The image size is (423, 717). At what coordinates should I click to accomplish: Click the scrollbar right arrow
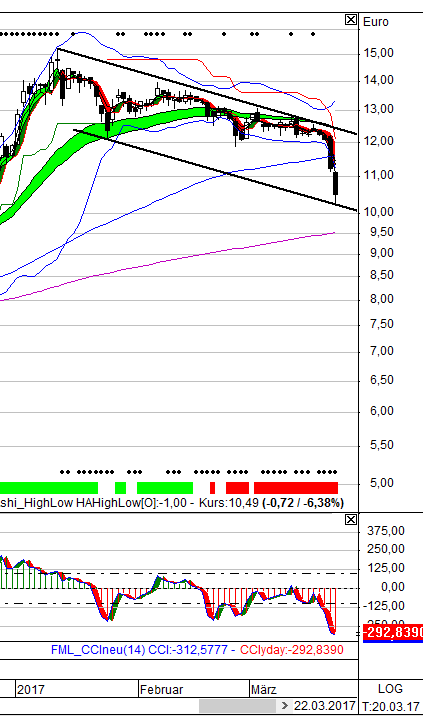pyautogui.click(x=284, y=706)
